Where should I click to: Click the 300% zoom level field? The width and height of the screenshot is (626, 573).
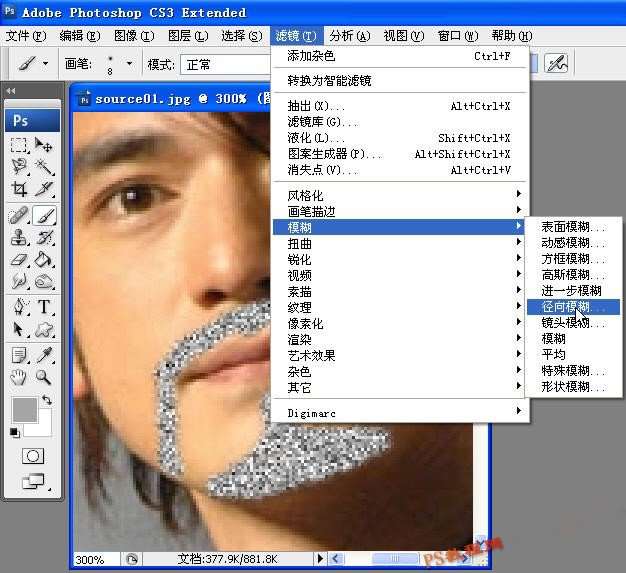pos(90,559)
